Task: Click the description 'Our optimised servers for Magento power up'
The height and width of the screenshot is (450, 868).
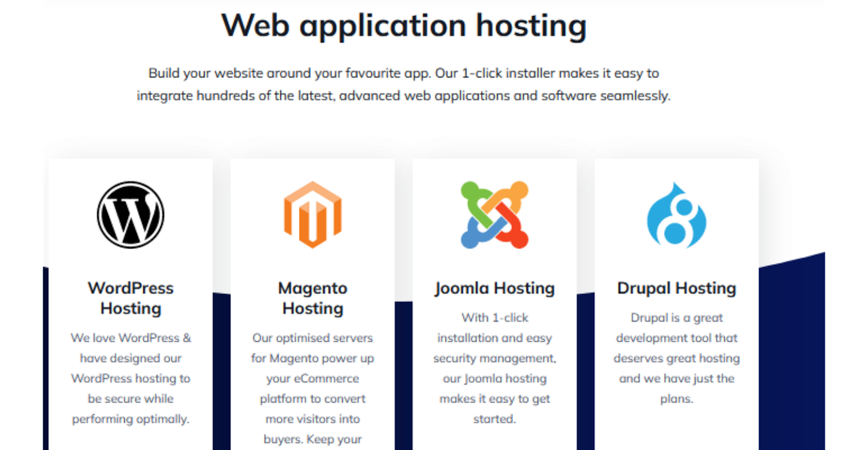Action: (313, 348)
